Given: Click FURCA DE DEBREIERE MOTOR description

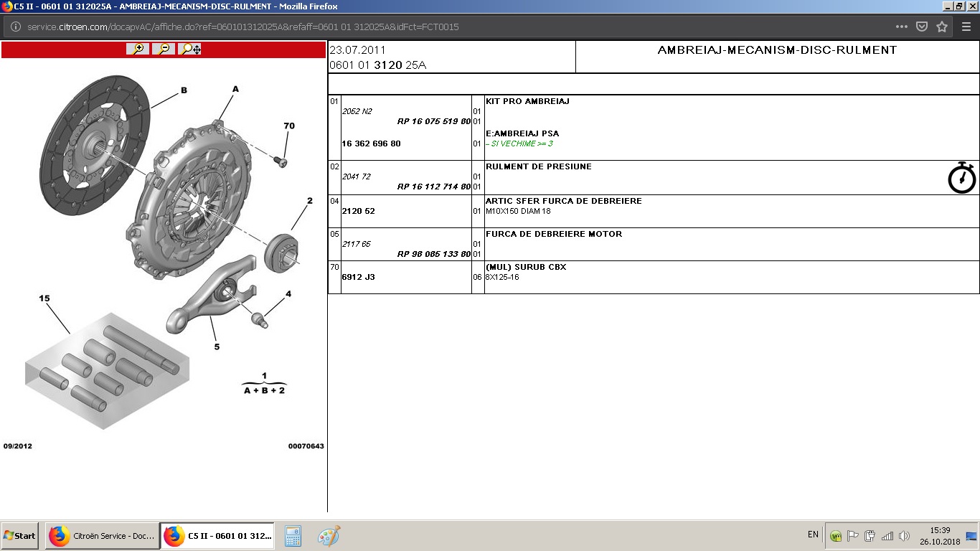Looking at the screenshot, I should pos(554,234).
